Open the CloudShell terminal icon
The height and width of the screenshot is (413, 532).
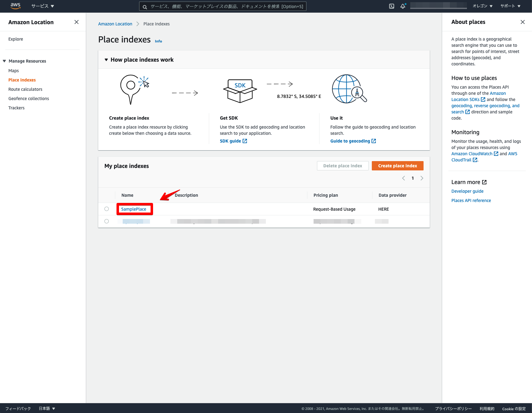pos(392,6)
